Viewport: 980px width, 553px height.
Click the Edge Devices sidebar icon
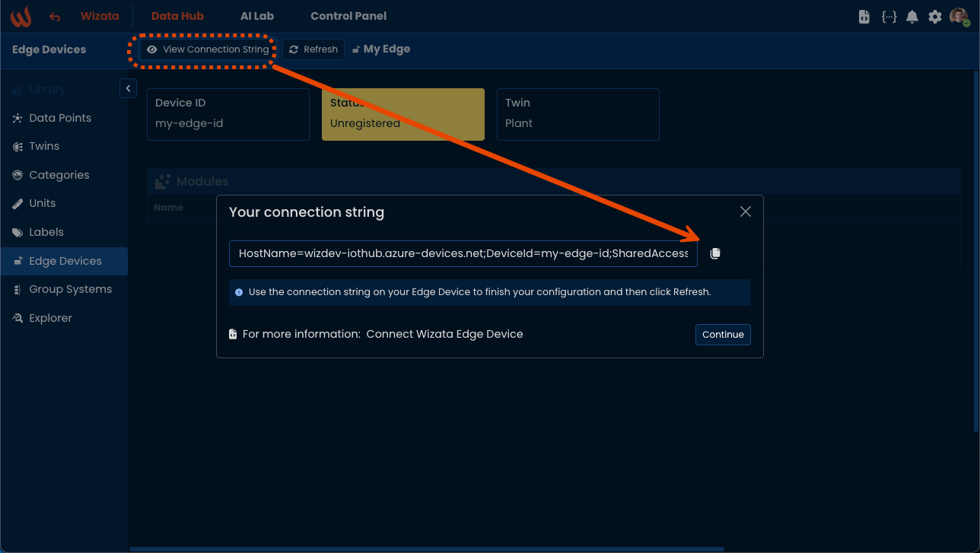17,261
